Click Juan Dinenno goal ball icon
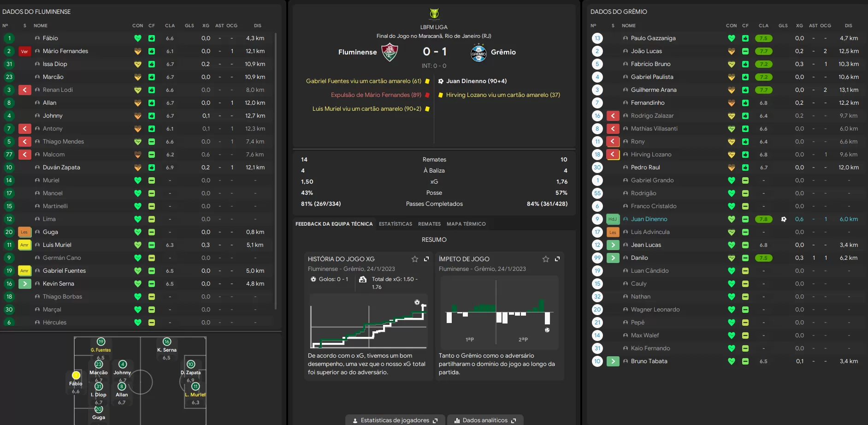868x425 pixels. click(784, 219)
